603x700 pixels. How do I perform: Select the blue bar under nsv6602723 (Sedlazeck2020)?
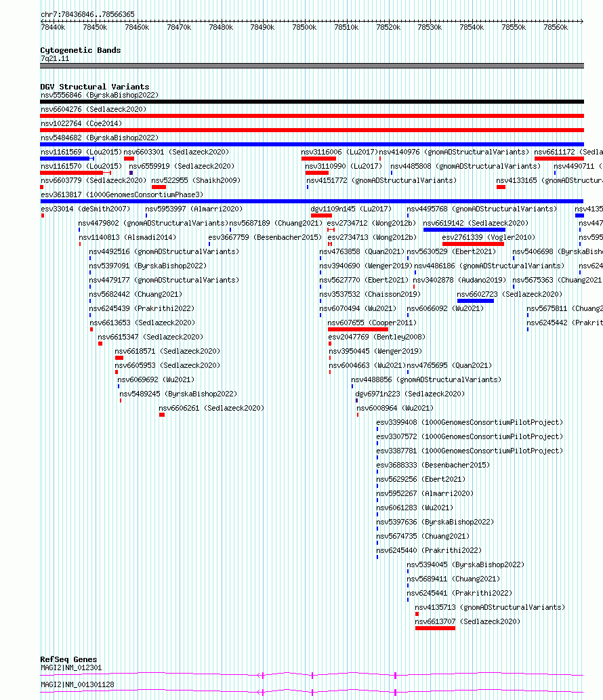(x=476, y=301)
